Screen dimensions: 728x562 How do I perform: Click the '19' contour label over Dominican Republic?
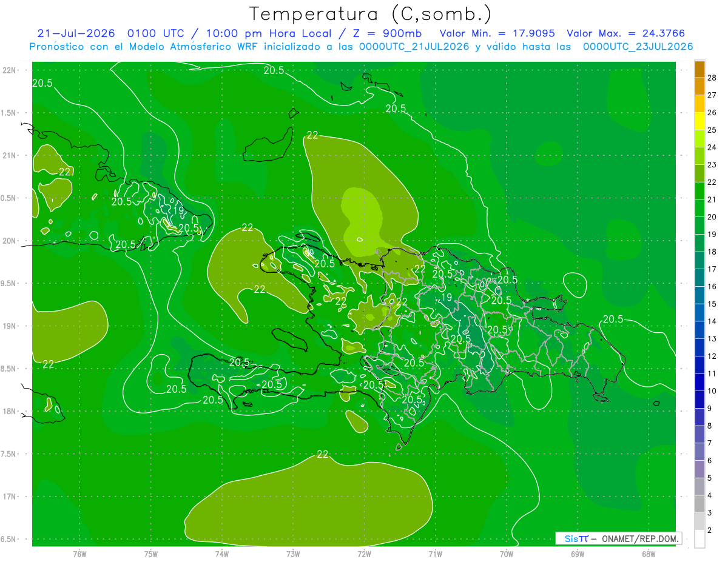point(447,298)
